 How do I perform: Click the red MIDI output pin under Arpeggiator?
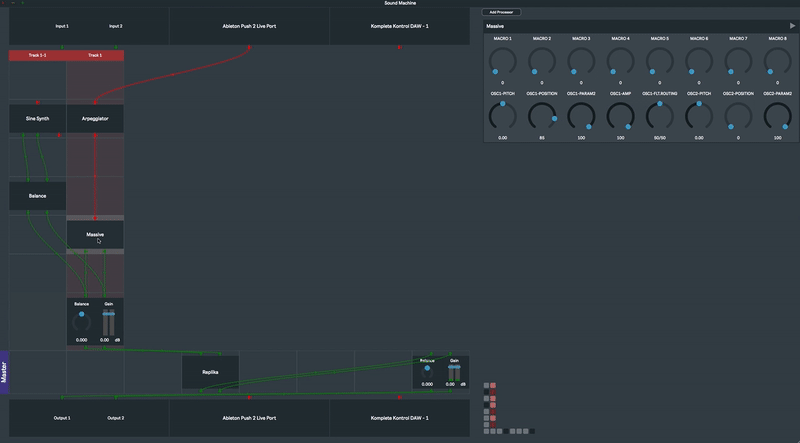click(x=95, y=135)
